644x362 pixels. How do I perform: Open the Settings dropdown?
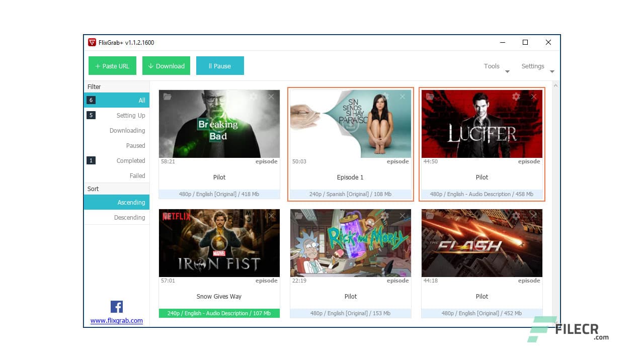coord(533,66)
